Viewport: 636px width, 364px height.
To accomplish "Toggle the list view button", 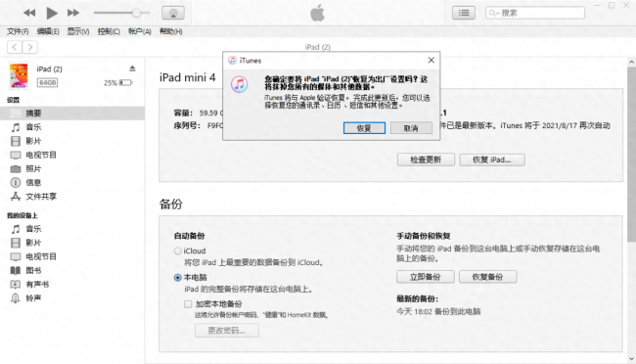I will (464, 13).
